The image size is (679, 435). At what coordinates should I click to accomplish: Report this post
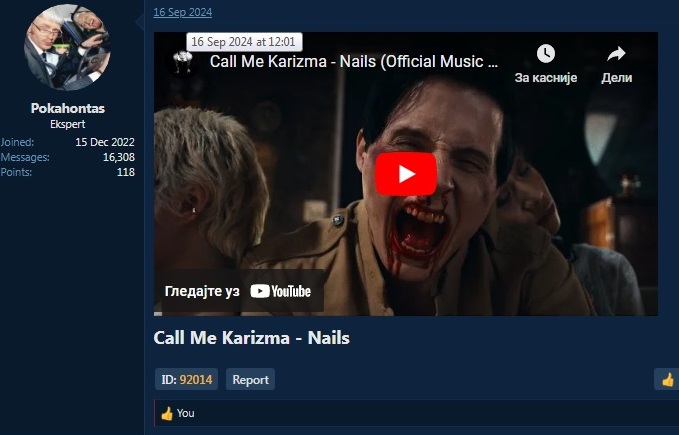[250, 379]
